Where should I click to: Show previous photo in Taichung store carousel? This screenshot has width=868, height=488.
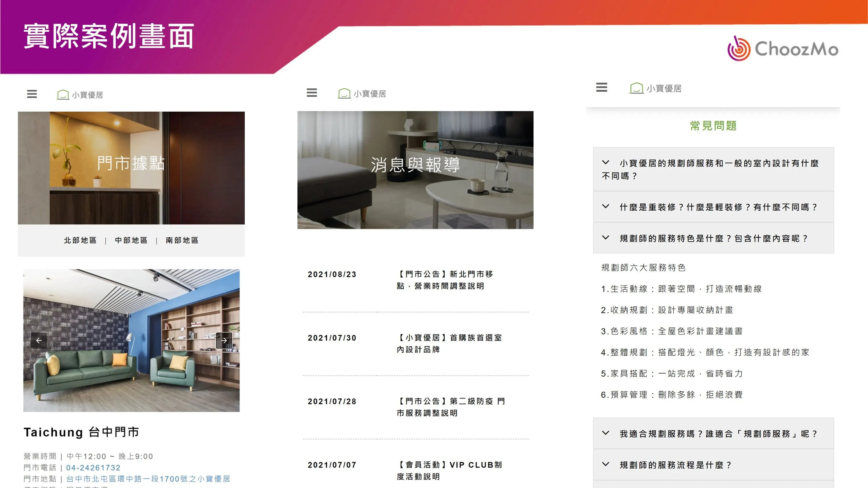coord(39,341)
